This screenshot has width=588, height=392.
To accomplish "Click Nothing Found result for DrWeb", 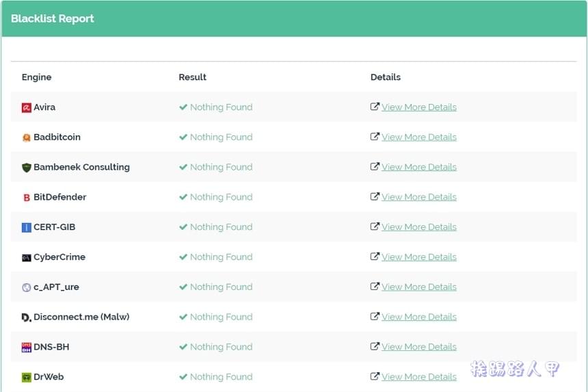I will [x=222, y=377].
